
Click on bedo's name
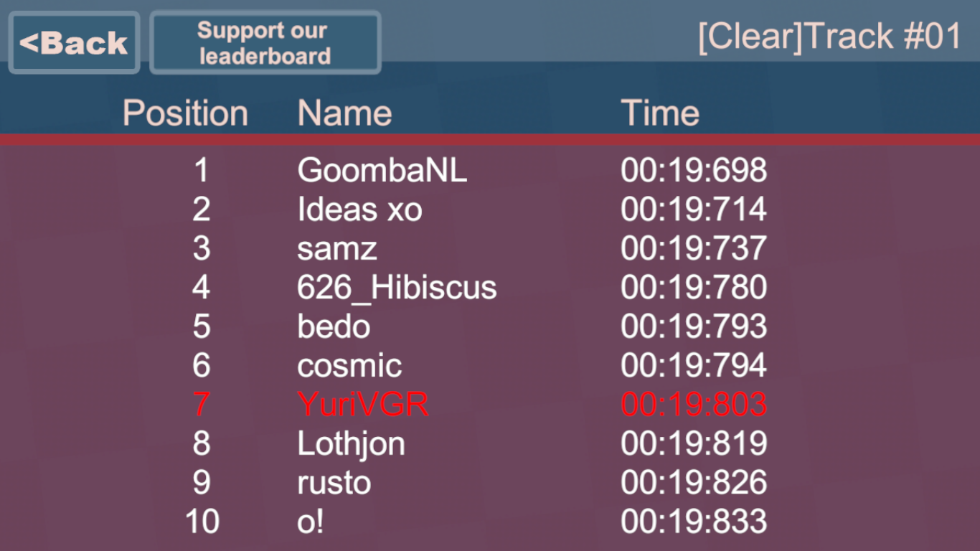(x=334, y=326)
